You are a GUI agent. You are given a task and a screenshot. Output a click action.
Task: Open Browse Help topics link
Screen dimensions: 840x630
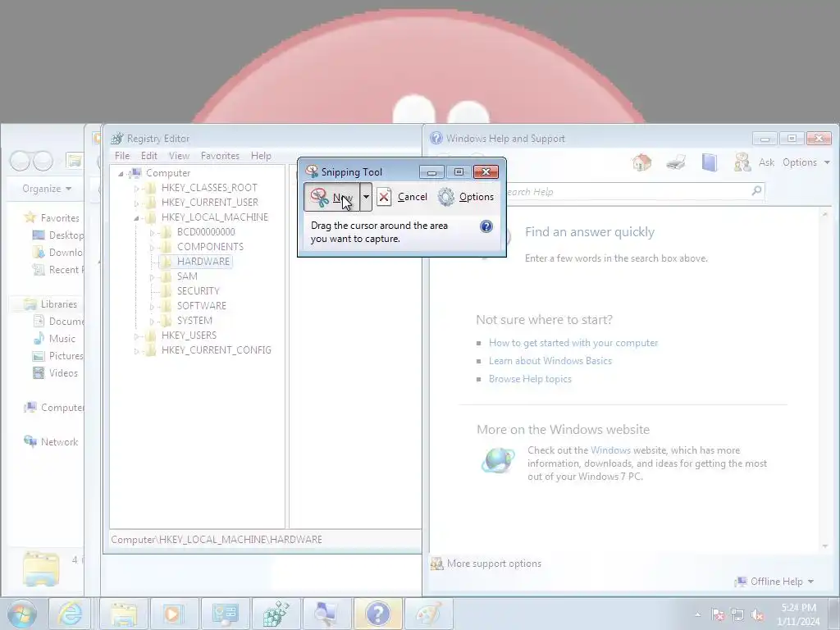tap(530, 379)
